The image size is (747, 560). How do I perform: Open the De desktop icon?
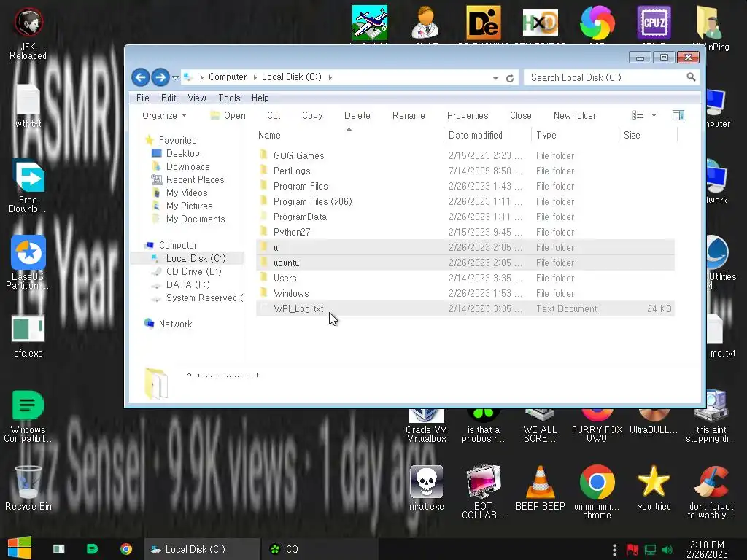pyautogui.click(x=483, y=23)
